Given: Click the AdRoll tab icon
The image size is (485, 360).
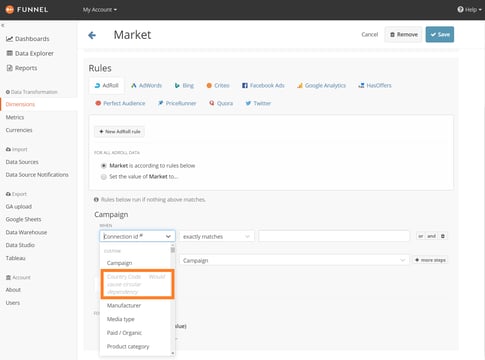Looking at the screenshot, I should 97,86.
